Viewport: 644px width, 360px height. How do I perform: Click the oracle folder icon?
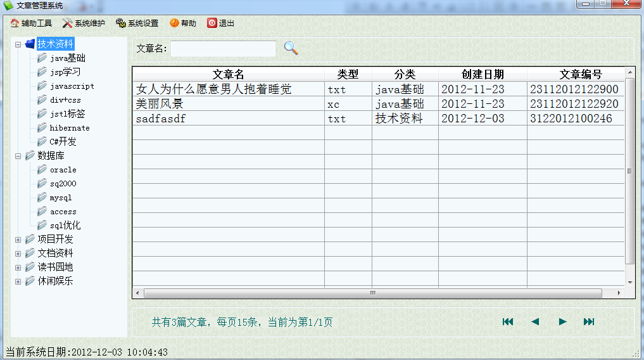click(42, 169)
